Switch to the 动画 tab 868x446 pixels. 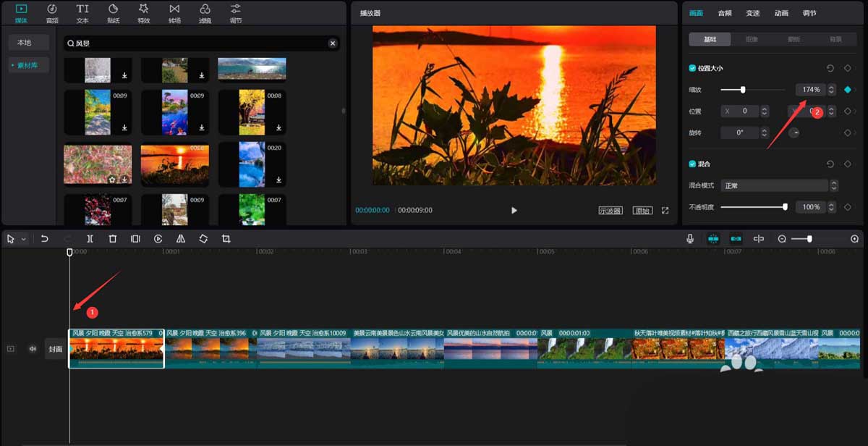[x=781, y=13]
